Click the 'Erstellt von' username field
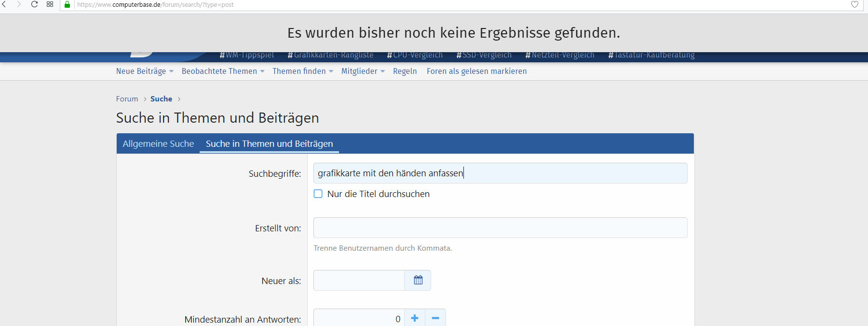 coord(500,227)
